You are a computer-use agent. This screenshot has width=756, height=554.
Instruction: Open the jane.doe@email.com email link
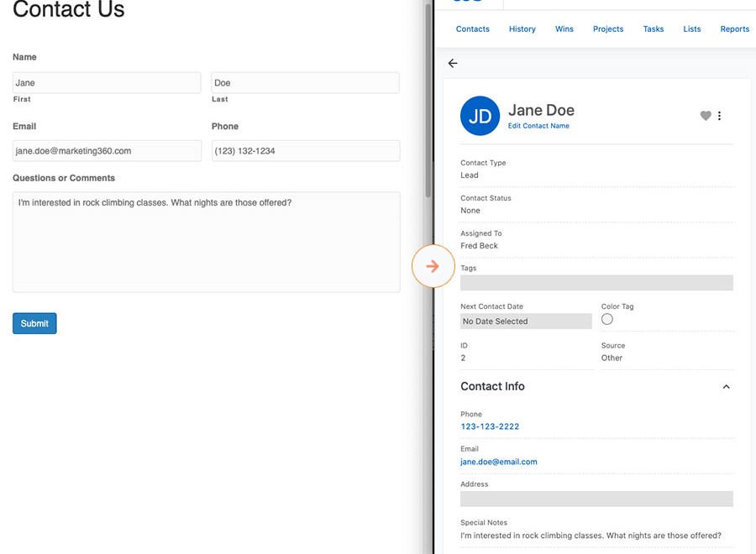(498, 462)
